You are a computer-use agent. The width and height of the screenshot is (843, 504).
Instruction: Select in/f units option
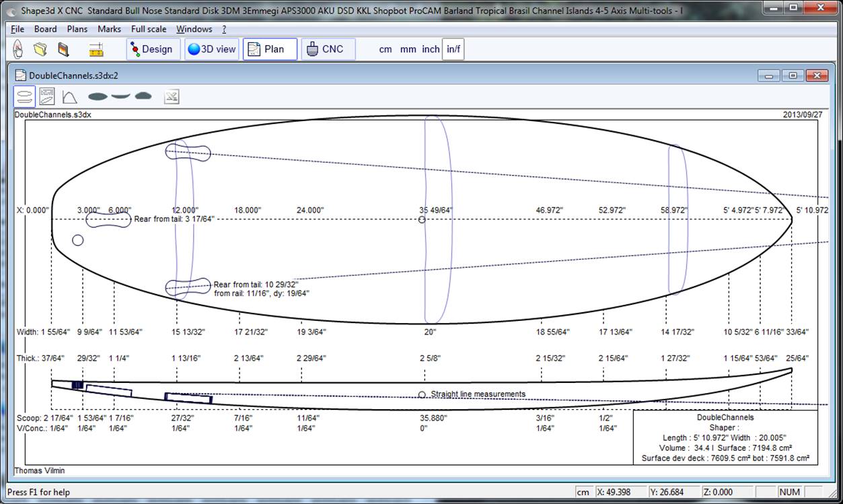(453, 49)
